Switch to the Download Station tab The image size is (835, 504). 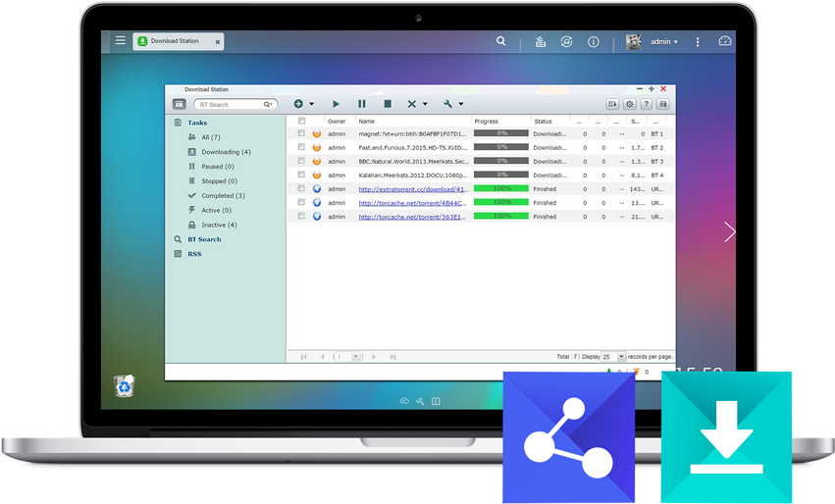pos(178,41)
